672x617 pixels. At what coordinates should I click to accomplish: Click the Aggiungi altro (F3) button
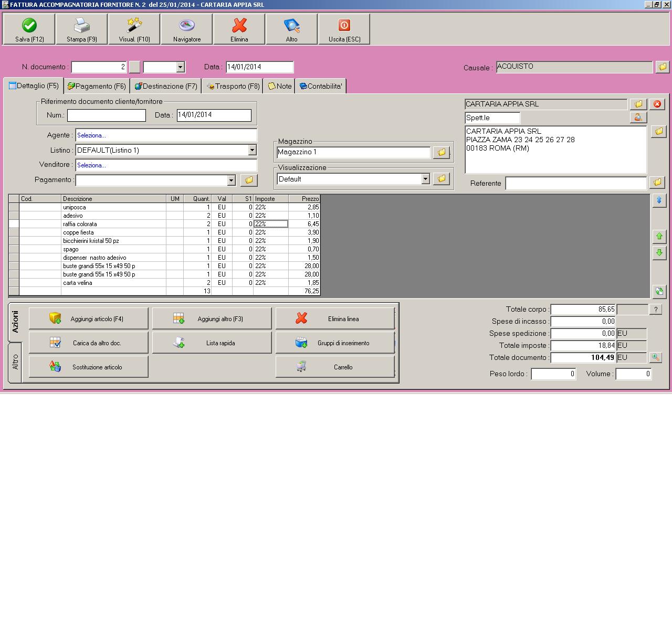tap(212, 318)
